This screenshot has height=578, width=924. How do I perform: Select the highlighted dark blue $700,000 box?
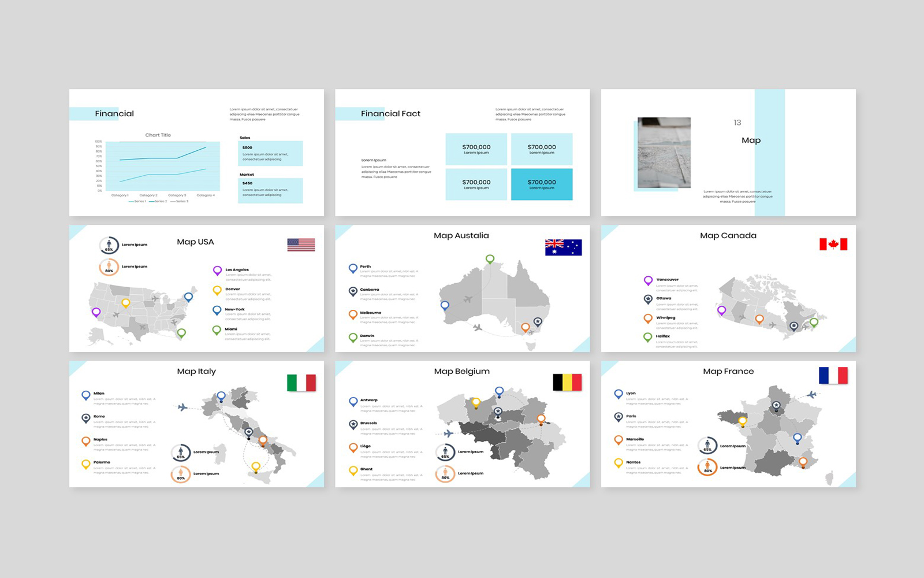coord(542,184)
